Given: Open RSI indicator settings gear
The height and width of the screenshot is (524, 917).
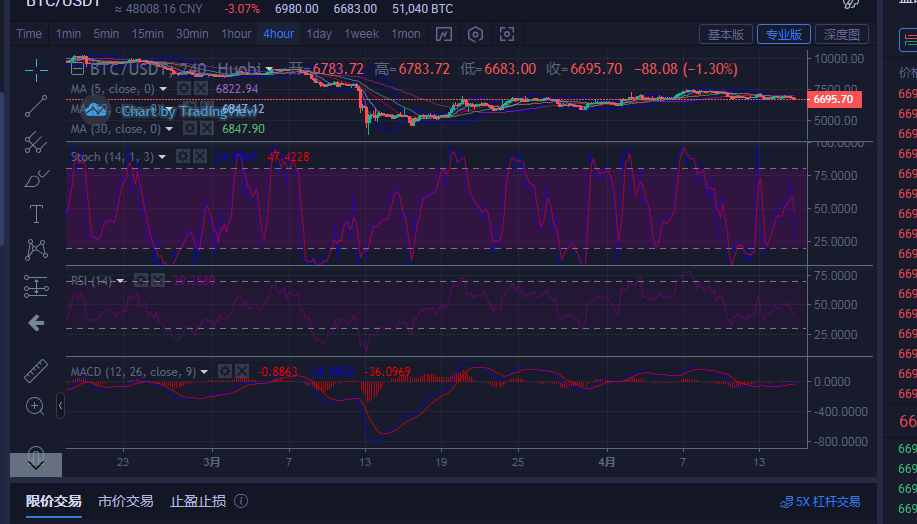Looking at the screenshot, I should [x=141, y=280].
